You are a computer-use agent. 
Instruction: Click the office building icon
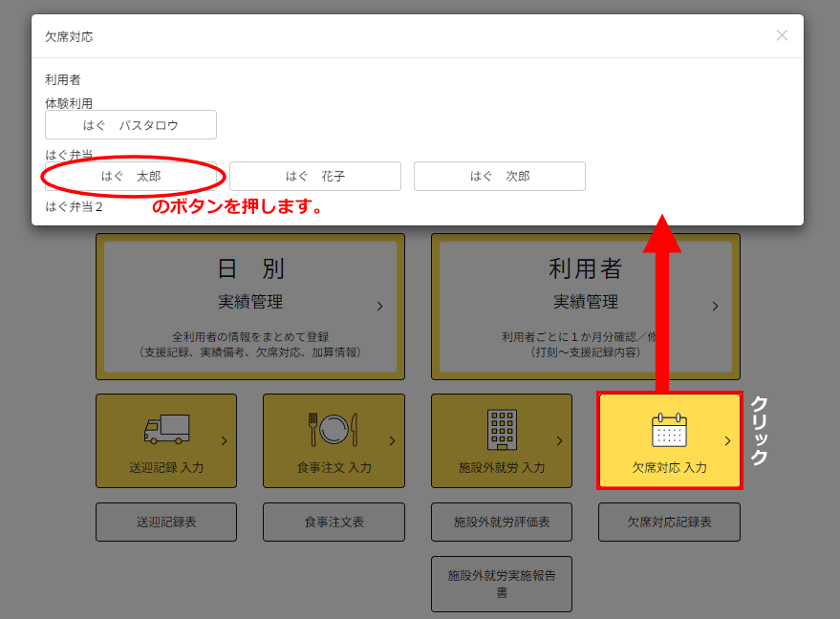pyautogui.click(x=501, y=429)
